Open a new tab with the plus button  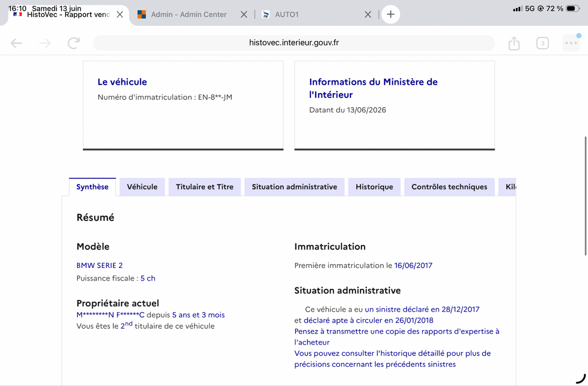point(391,15)
